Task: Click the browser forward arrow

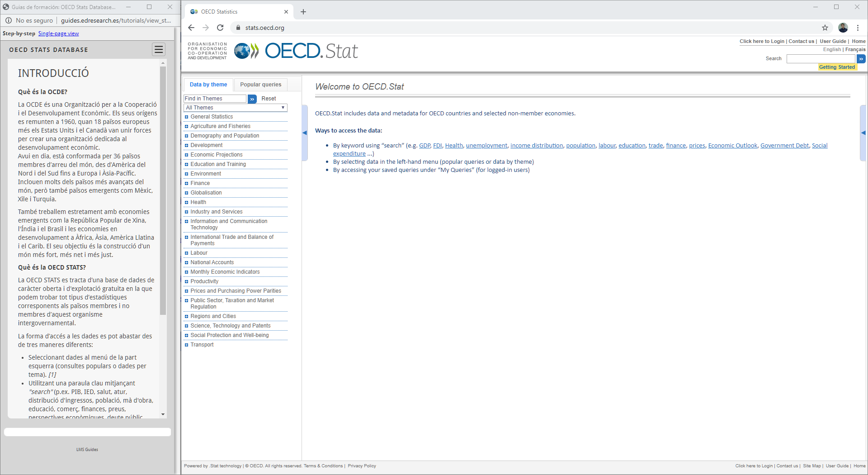Action: 206,28
